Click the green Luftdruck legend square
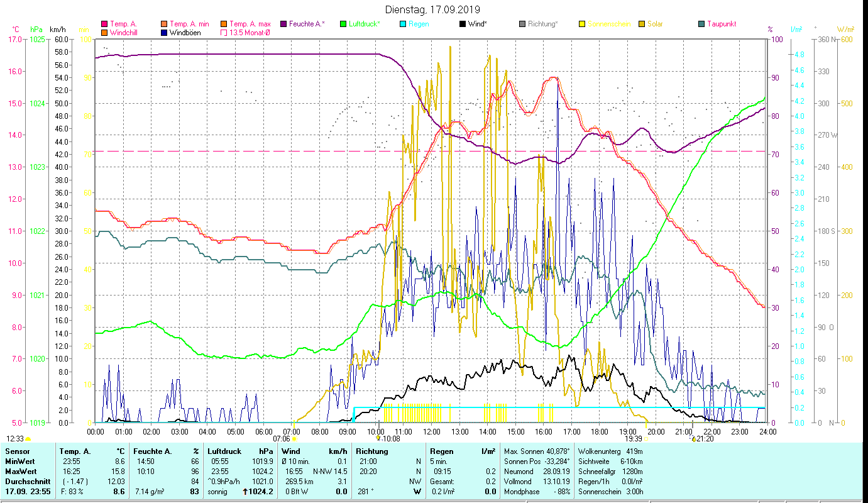 click(x=343, y=24)
